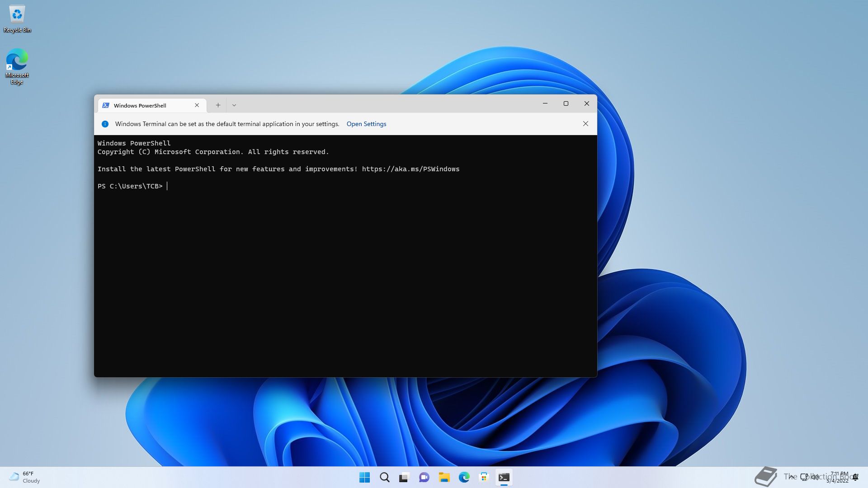Open the clock showing 7:11 PM
Image resolution: width=868 pixels, height=488 pixels.
click(838, 477)
